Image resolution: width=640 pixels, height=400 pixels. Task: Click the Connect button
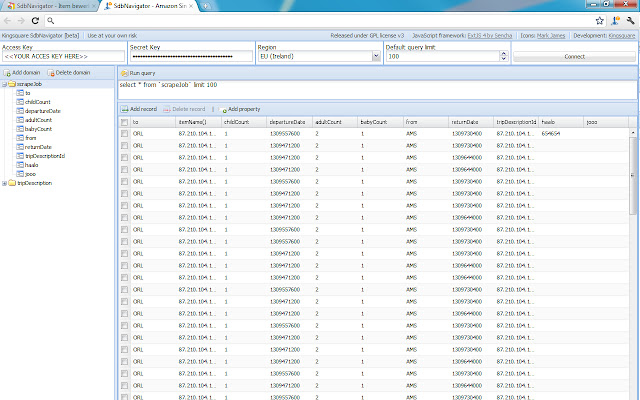(x=574, y=57)
